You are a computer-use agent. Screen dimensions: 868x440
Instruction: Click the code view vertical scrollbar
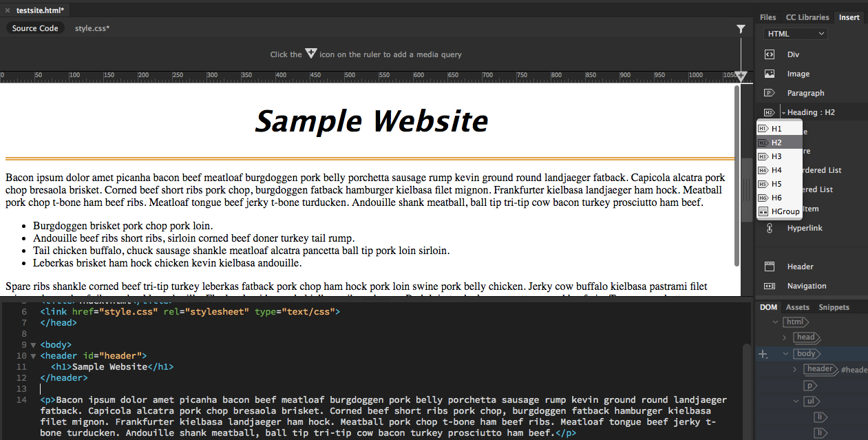click(x=747, y=391)
